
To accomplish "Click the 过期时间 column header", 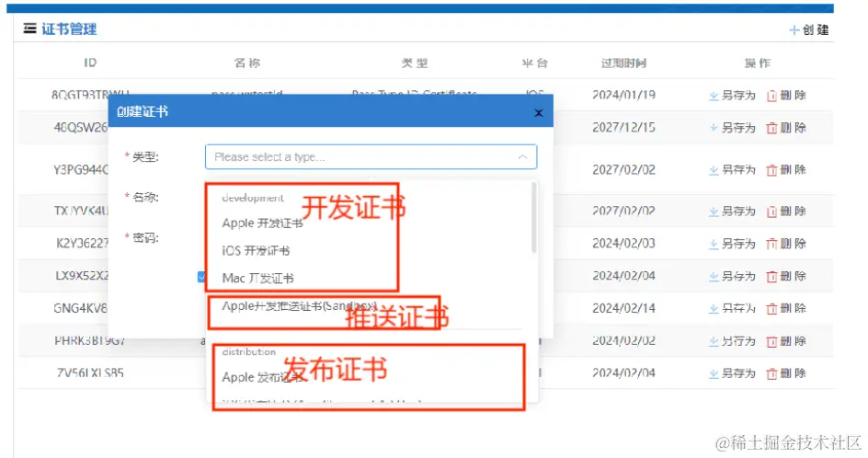I will 623,63.
